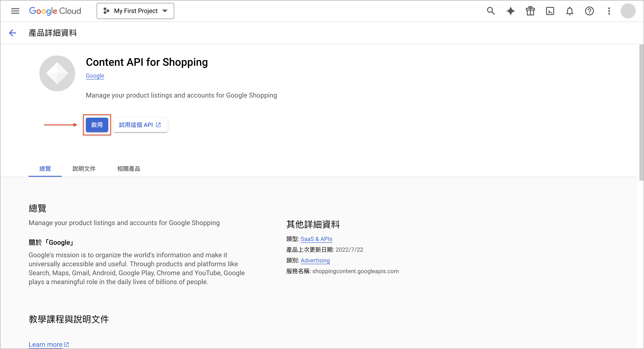644x349 pixels.
Task: Open the notifications bell
Action: pyautogui.click(x=570, y=11)
